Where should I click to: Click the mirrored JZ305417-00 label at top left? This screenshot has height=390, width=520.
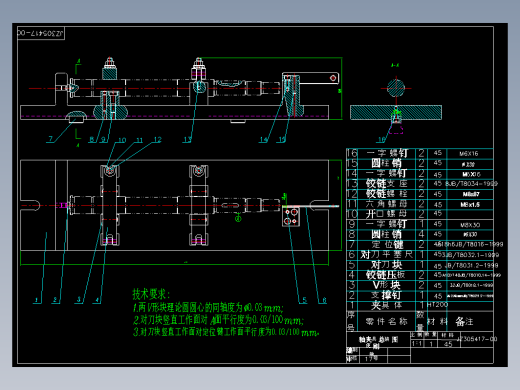pyautogui.click(x=40, y=33)
